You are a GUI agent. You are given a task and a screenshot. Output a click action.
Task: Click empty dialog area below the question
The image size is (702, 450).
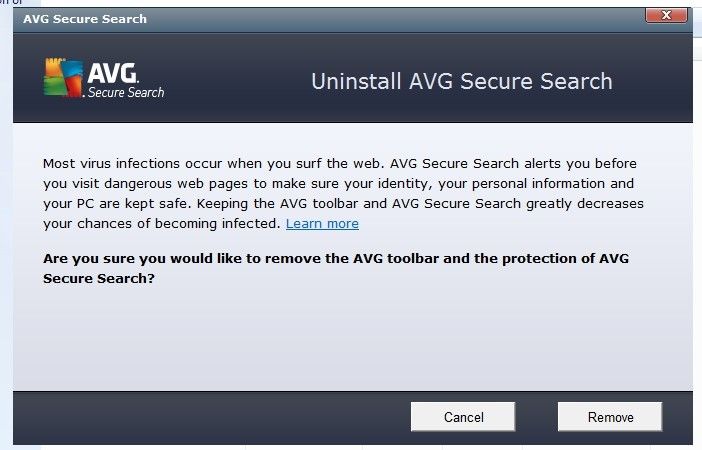353,340
